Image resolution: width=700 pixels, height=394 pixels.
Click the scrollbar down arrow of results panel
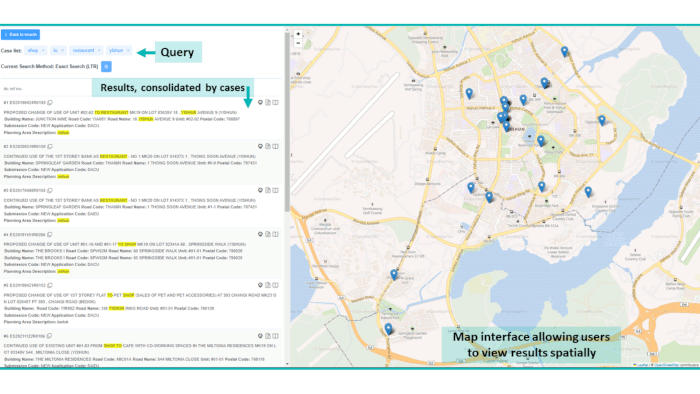pos(287,364)
